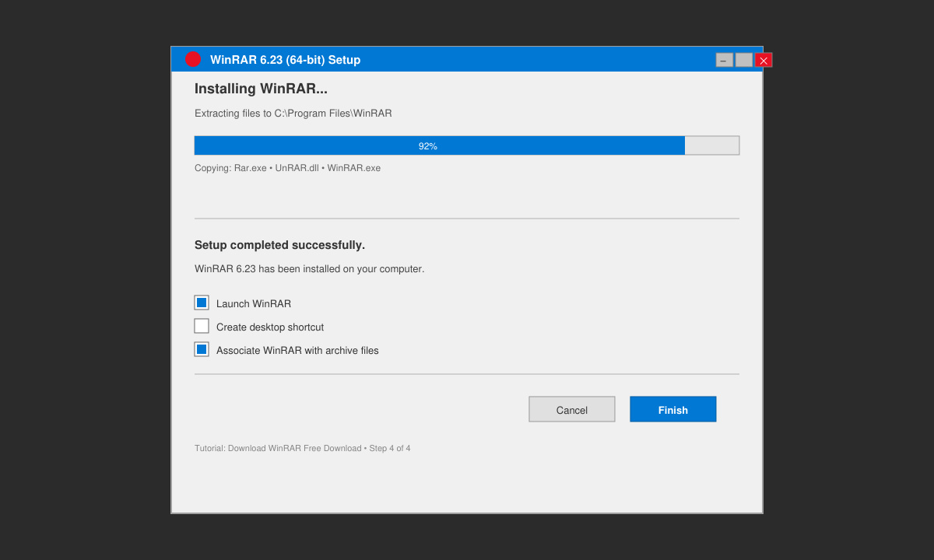Maximize the WinRAR Setup window
Image resolution: width=934 pixels, height=560 pixels.
744,60
